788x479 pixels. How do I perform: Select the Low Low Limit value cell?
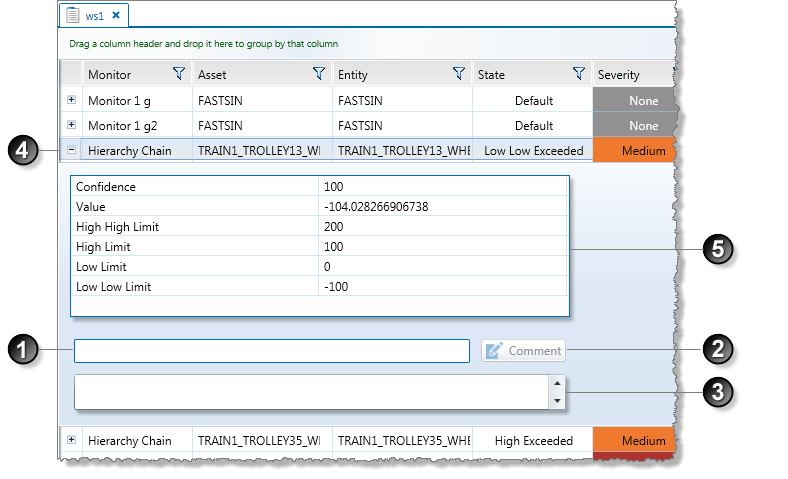(x=444, y=287)
